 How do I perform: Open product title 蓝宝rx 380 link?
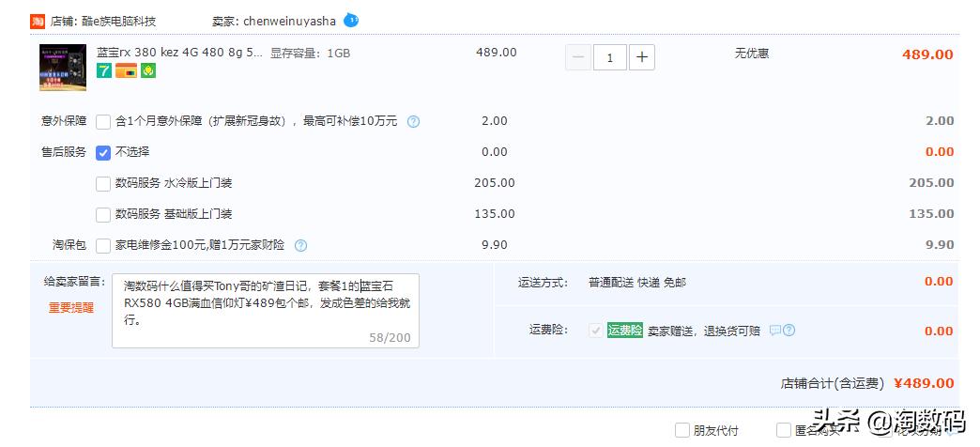pyautogui.click(x=180, y=54)
